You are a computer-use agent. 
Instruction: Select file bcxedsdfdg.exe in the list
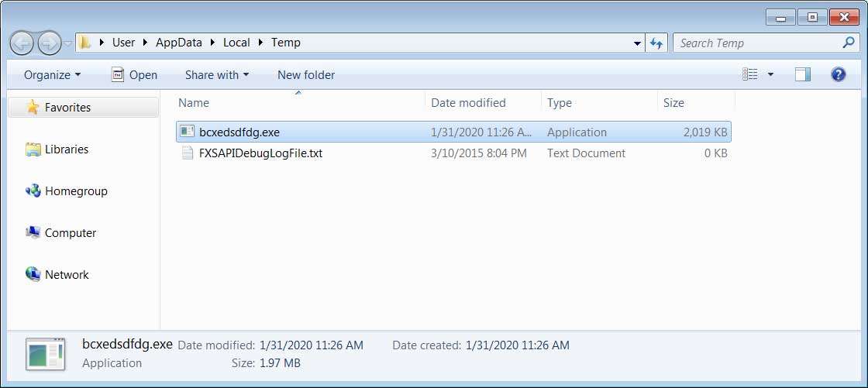tap(453, 132)
